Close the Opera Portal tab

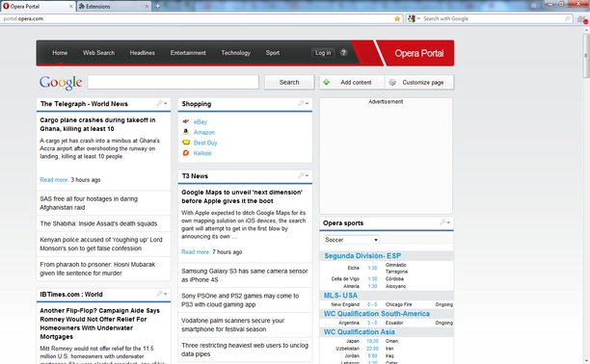(71, 7)
